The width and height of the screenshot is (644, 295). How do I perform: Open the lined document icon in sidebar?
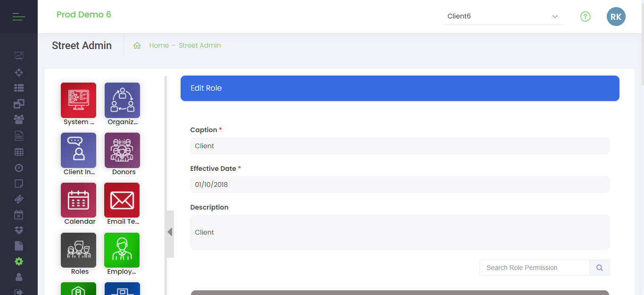[x=19, y=136]
